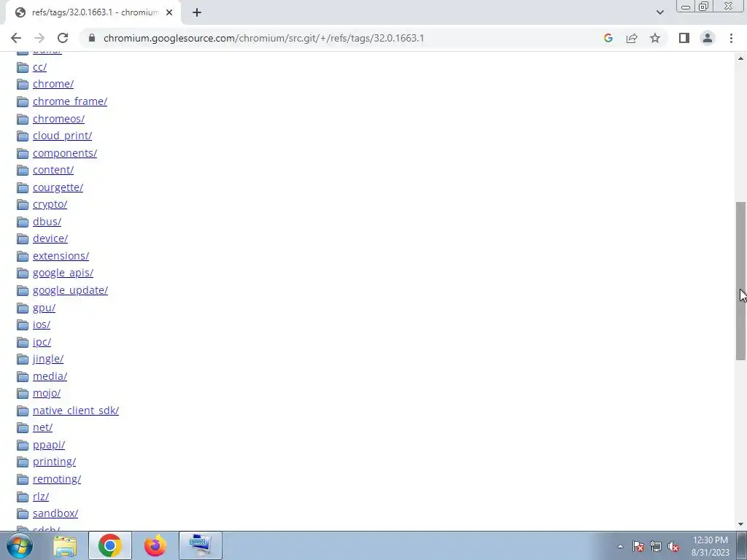Open the Windows Start menu

pyautogui.click(x=20, y=545)
